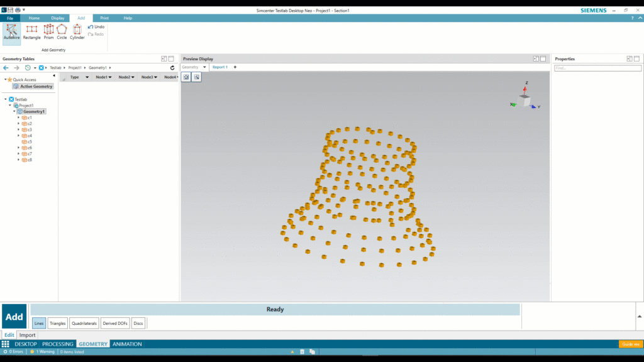Image resolution: width=644 pixels, height=362 pixels.
Task: Refresh the Geometry Tables view
Action: coord(172,67)
